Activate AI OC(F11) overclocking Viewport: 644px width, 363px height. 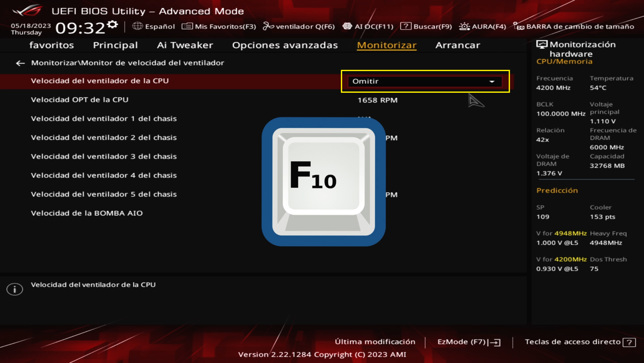[x=368, y=26]
